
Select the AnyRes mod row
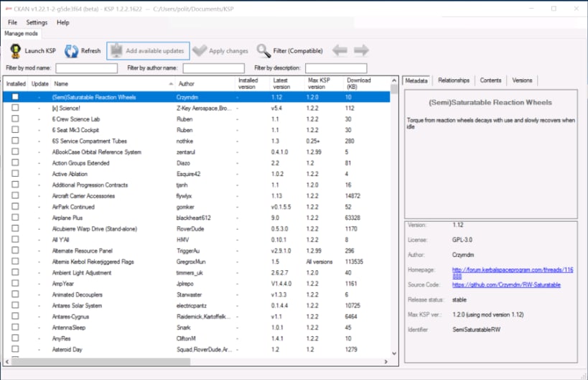tap(197, 338)
